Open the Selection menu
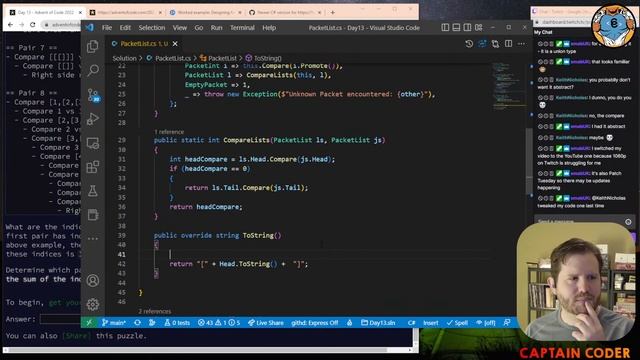640x360 pixels. click(x=151, y=28)
